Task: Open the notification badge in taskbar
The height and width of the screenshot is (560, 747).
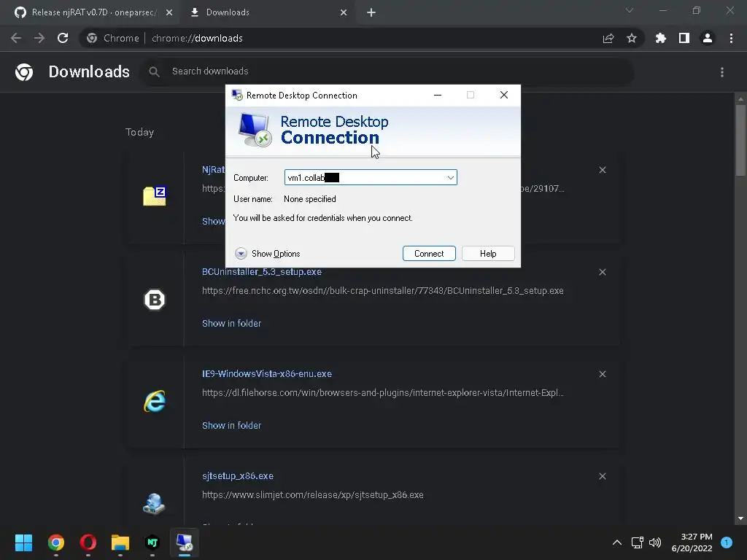Action: pos(727,542)
